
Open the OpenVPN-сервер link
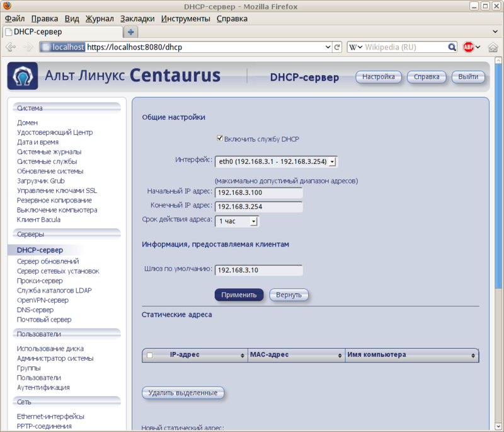(43, 300)
